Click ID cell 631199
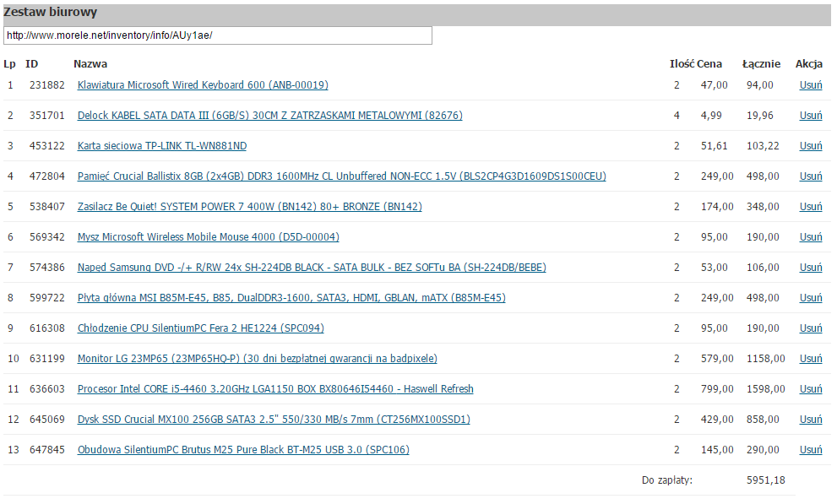 tap(47, 359)
